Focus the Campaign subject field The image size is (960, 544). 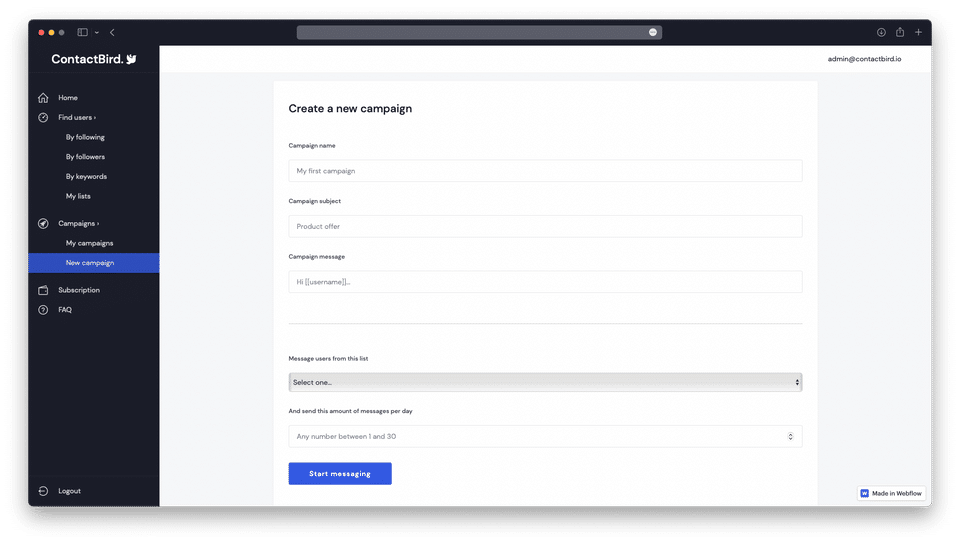click(545, 226)
